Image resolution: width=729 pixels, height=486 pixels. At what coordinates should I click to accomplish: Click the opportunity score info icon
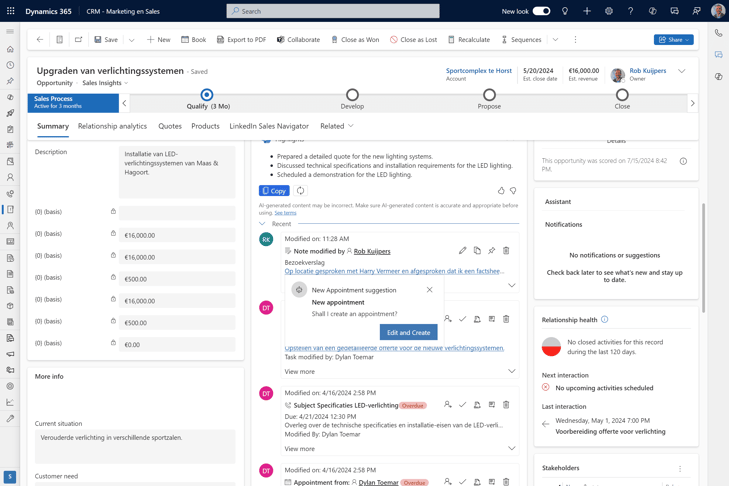click(683, 161)
